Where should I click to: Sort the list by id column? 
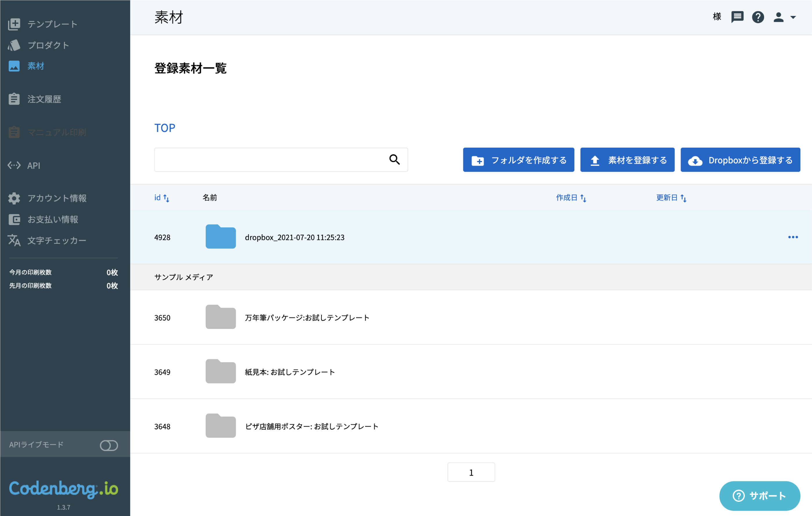(162, 198)
